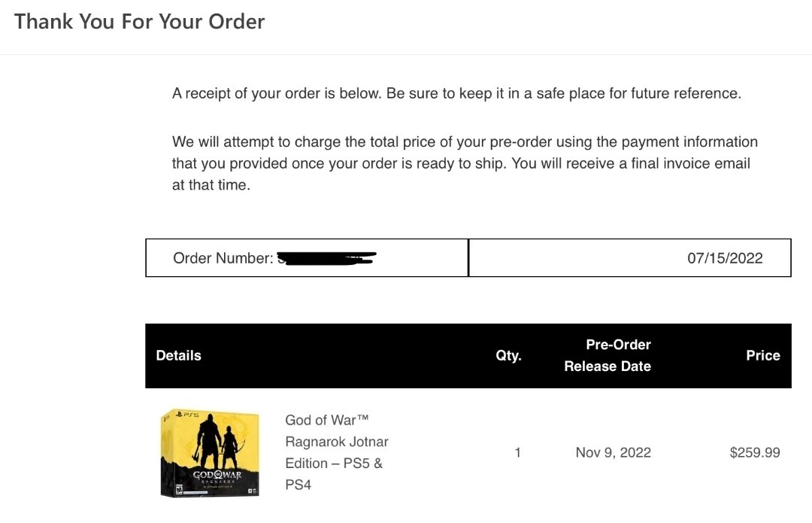812x523 pixels.
Task: Click Kratos silhouette on box art
Action: [209, 440]
